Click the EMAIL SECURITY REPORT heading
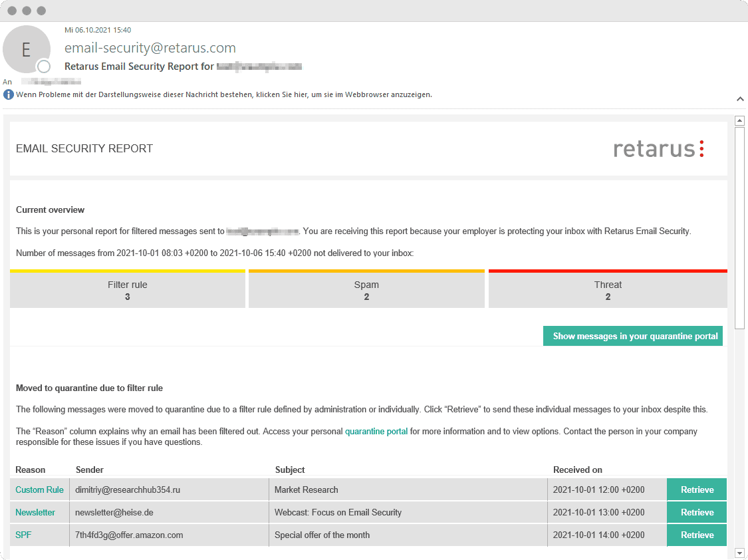 tap(84, 148)
